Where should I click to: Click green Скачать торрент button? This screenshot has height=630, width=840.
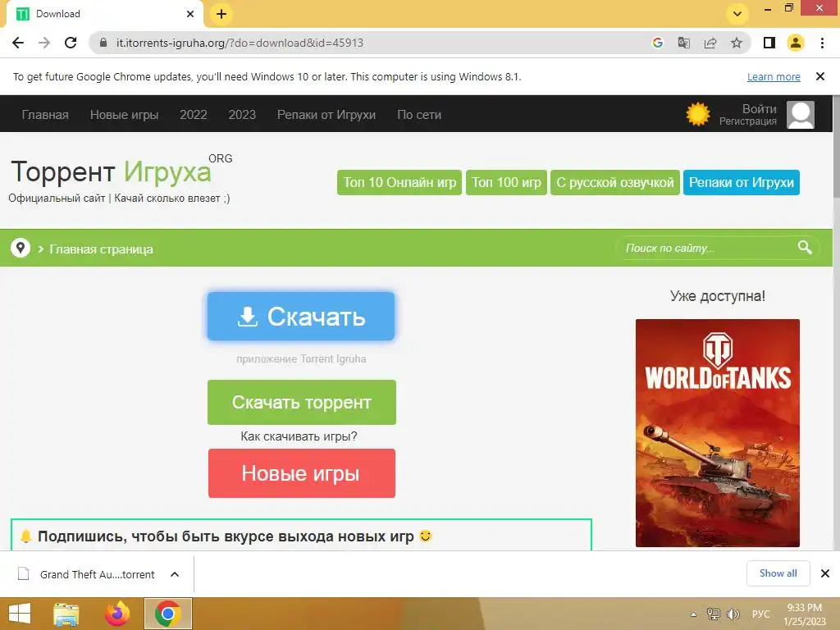tap(302, 402)
